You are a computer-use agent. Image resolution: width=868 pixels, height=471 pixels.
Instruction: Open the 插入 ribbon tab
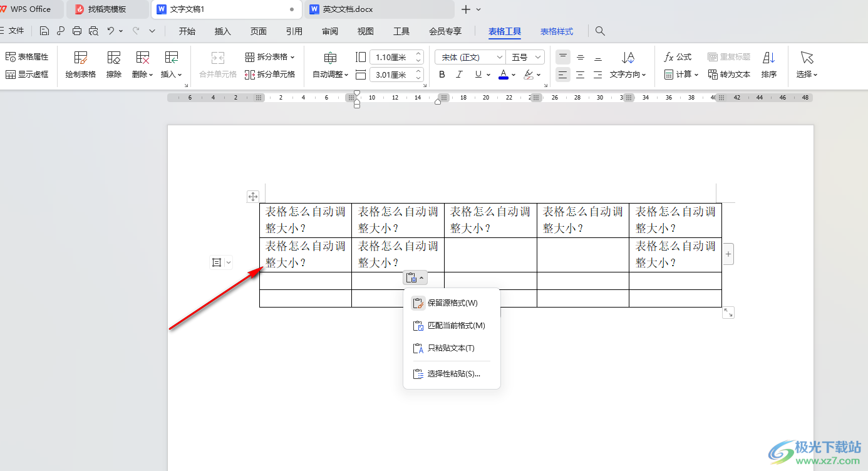coord(223,31)
